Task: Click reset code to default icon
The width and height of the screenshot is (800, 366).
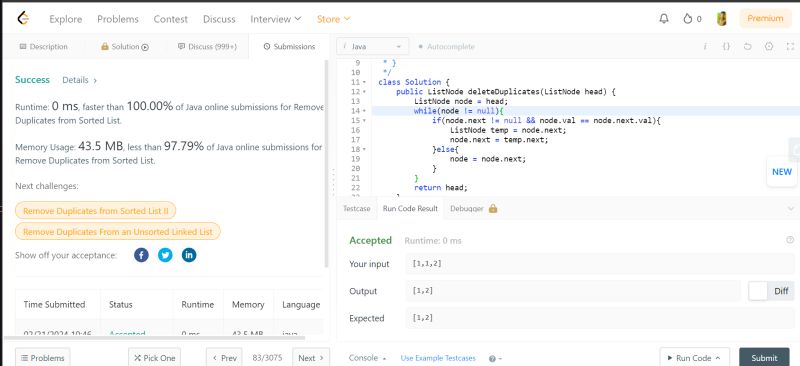Action: click(x=747, y=46)
